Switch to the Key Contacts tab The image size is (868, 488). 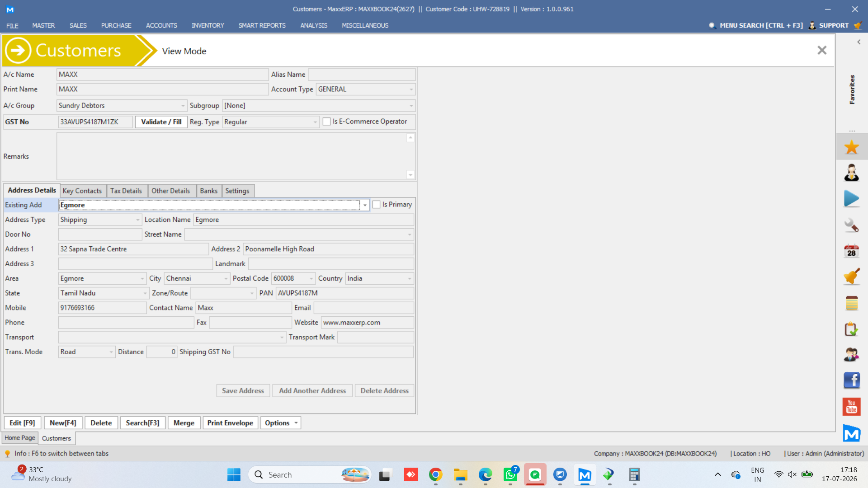[82, 191]
